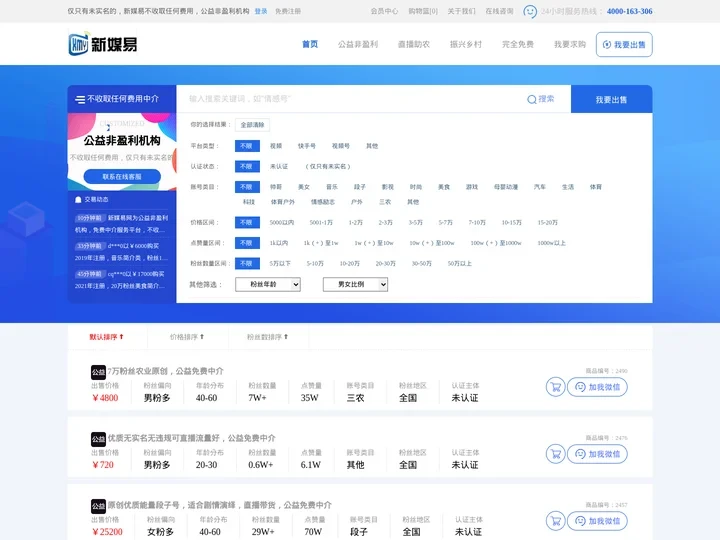Screen dimensions: 720x540
Task: Select 不限 for 价格区间
Action: click(x=247, y=222)
